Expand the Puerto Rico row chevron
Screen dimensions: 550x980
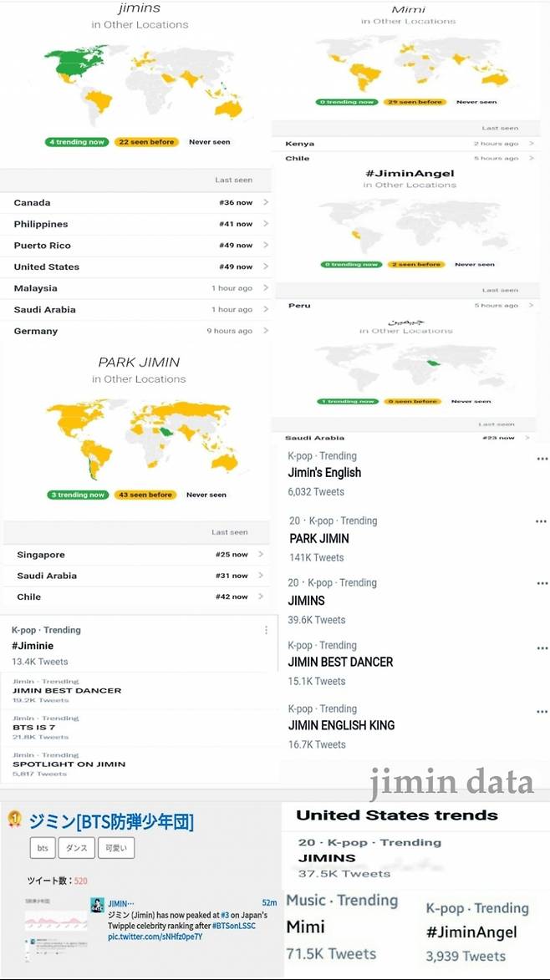click(266, 245)
